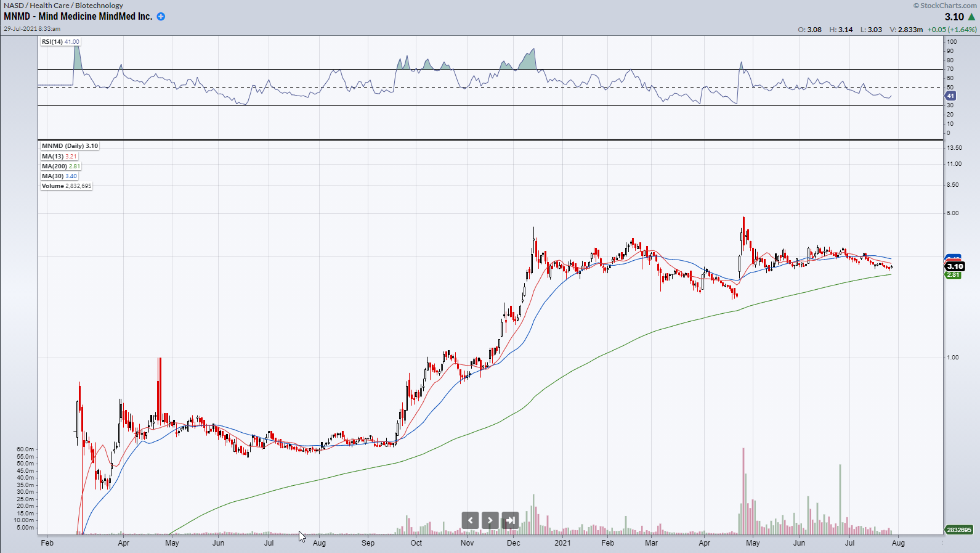This screenshot has height=553, width=980.
Task: Click the '+0.05 (+1.64%)' change text
Action: [x=952, y=30]
